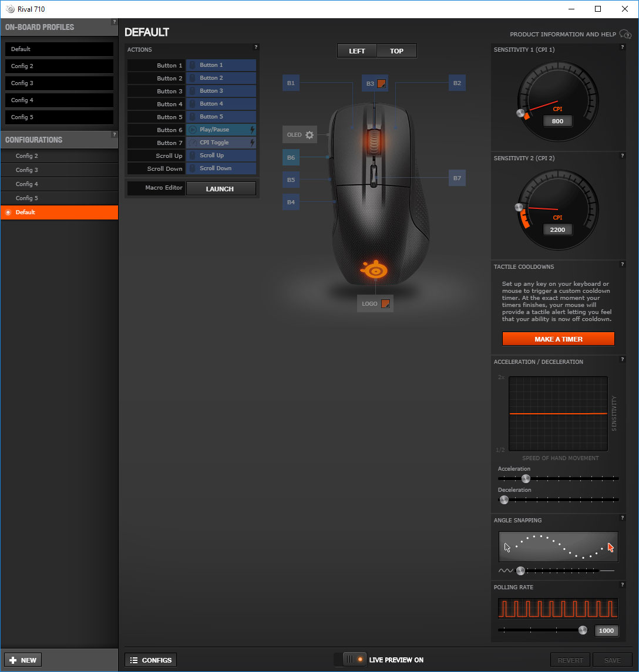Select on-board profile slot Default
This screenshot has width=639, height=672.
[x=59, y=49]
